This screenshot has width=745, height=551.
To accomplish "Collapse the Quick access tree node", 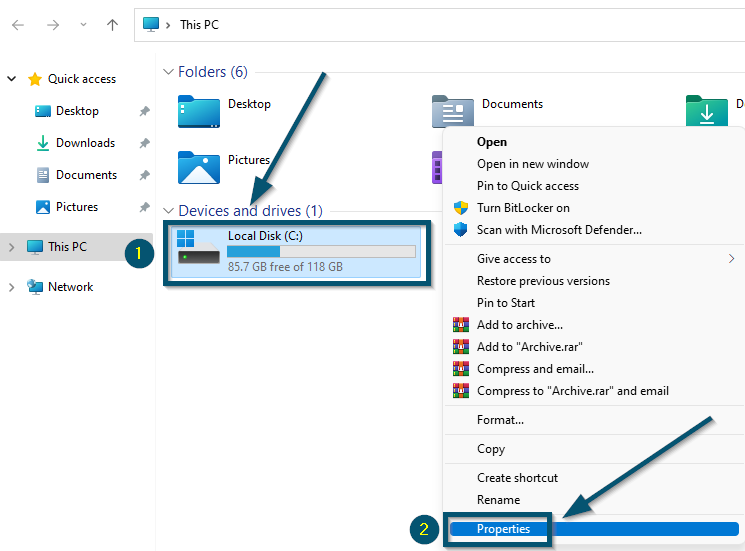I will point(11,79).
